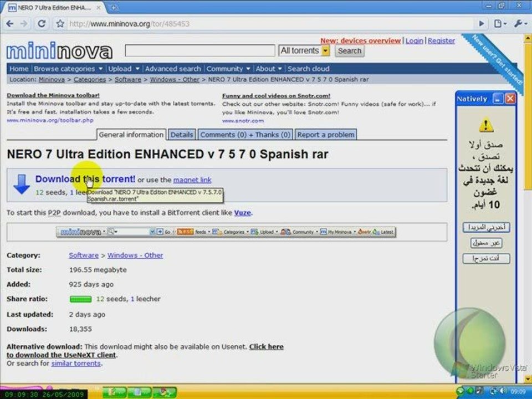Expand the About navigation menu

pyautogui.click(x=268, y=69)
